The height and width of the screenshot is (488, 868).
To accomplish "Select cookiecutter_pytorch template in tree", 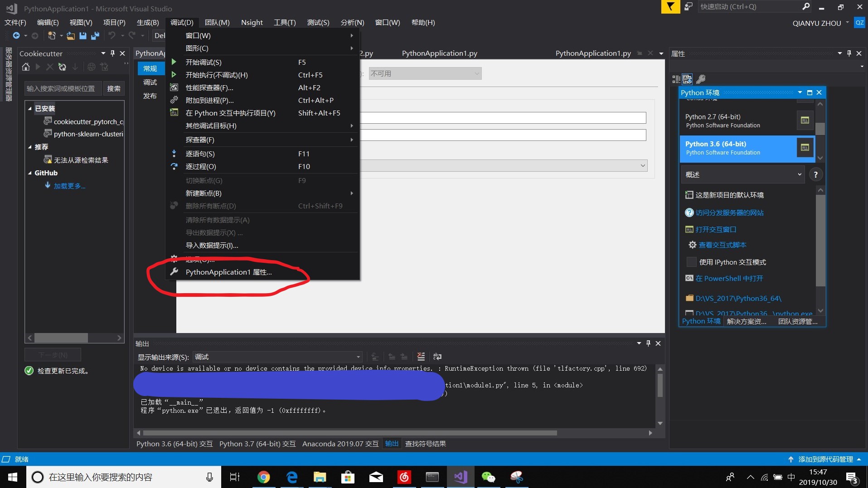I will tap(88, 121).
